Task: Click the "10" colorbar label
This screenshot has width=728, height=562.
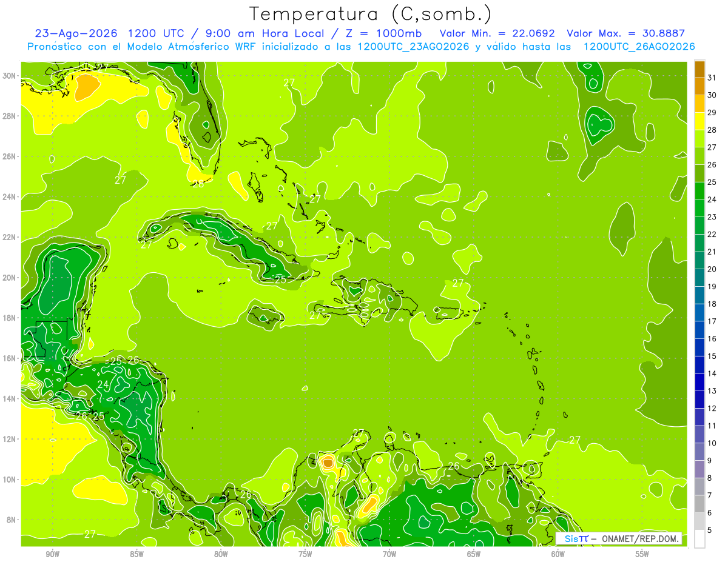Action: coord(712,443)
